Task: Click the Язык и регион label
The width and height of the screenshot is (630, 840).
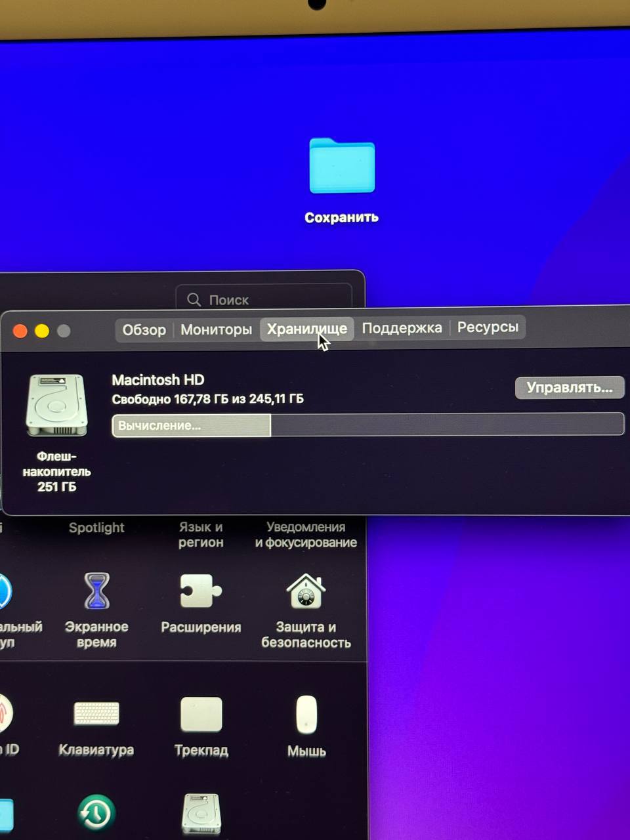Action: (201, 535)
